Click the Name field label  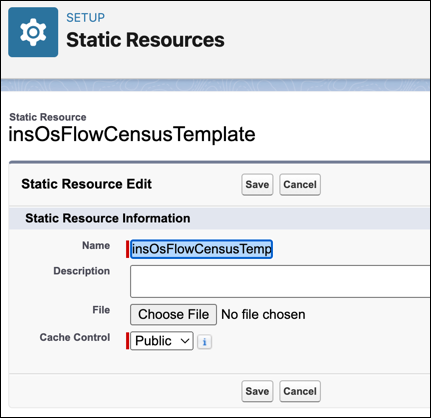tap(96, 245)
